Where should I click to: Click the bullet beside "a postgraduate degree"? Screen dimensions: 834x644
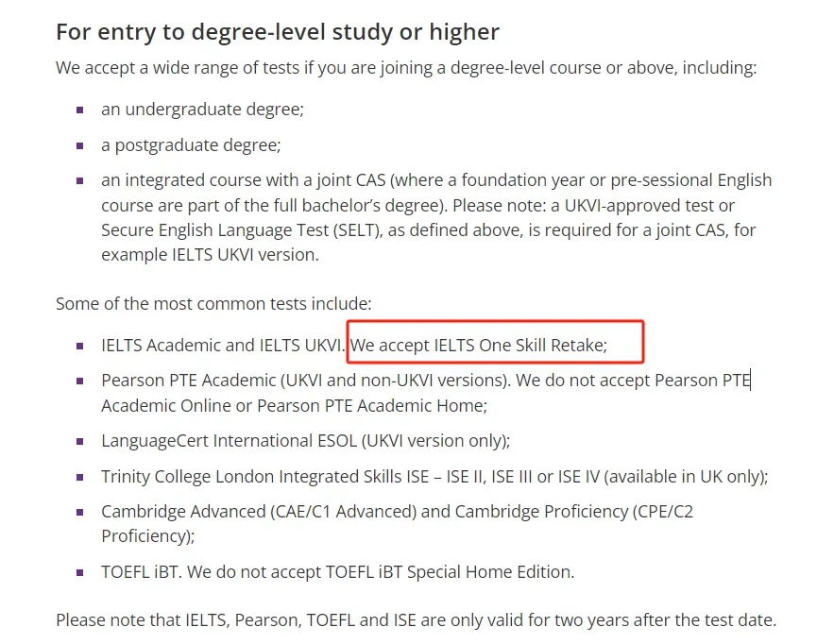click(80, 146)
